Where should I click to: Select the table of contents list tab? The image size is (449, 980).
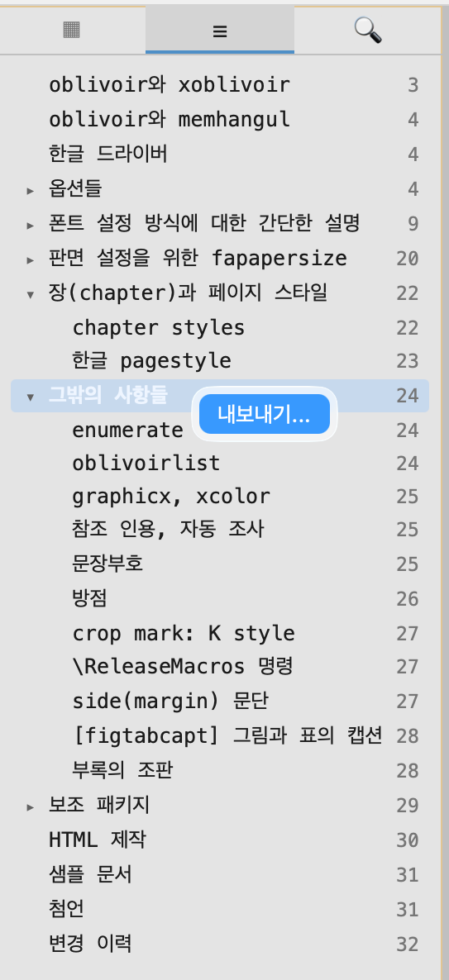click(x=219, y=30)
